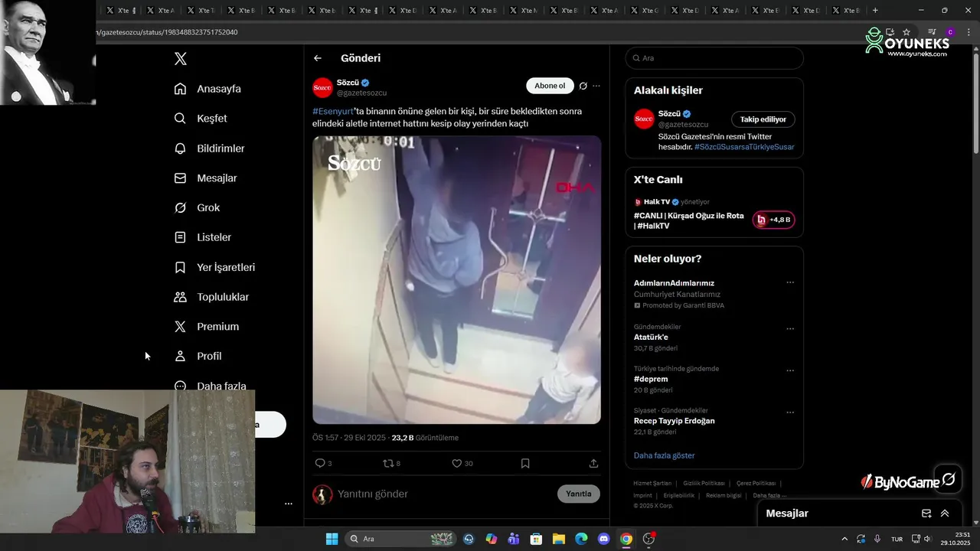Open #SözcüSusarsaTürkiyeSusar hashtag link
Image resolution: width=980 pixels, height=551 pixels.
(x=744, y=147)
